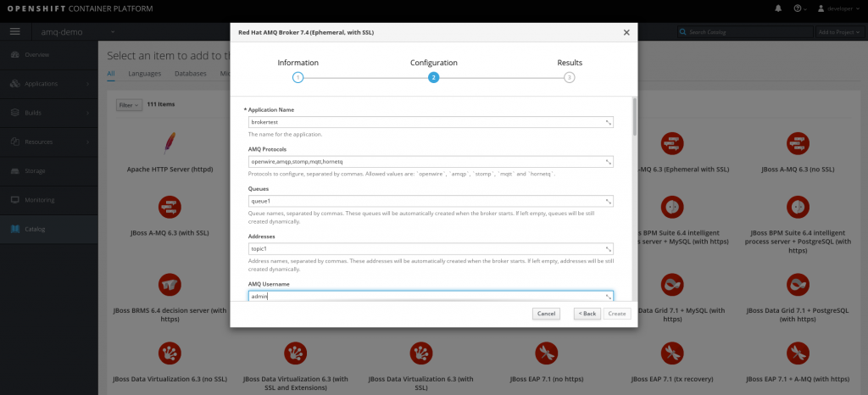Image resolution: width=868 pixels, height=395 pixels.
Task: Pick JBoss BRMS 6.4 decision server icon
Action: coord(169,284)
